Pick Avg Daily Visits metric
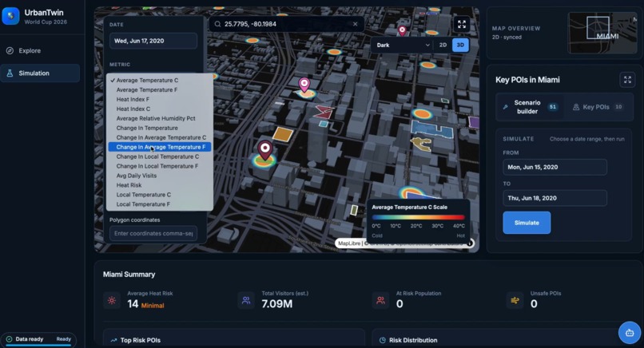 pyautogui.click(x=159, y=176)
